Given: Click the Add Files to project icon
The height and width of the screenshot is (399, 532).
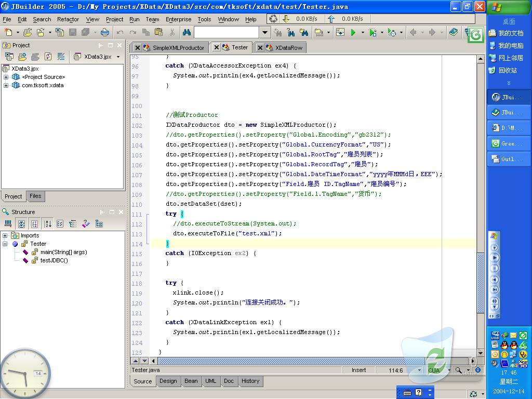Looking at the screenshot, I should click(22, 57).
